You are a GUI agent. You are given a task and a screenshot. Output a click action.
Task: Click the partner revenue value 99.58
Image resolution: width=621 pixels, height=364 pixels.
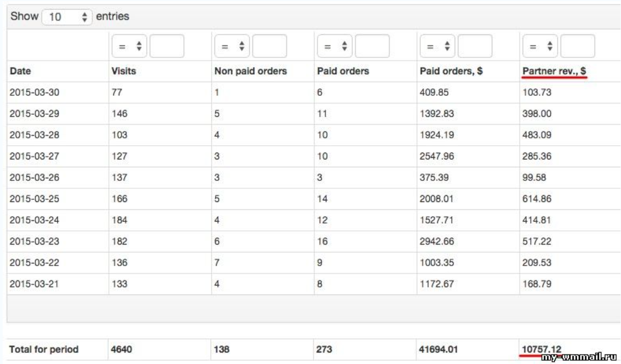(534, 178)
